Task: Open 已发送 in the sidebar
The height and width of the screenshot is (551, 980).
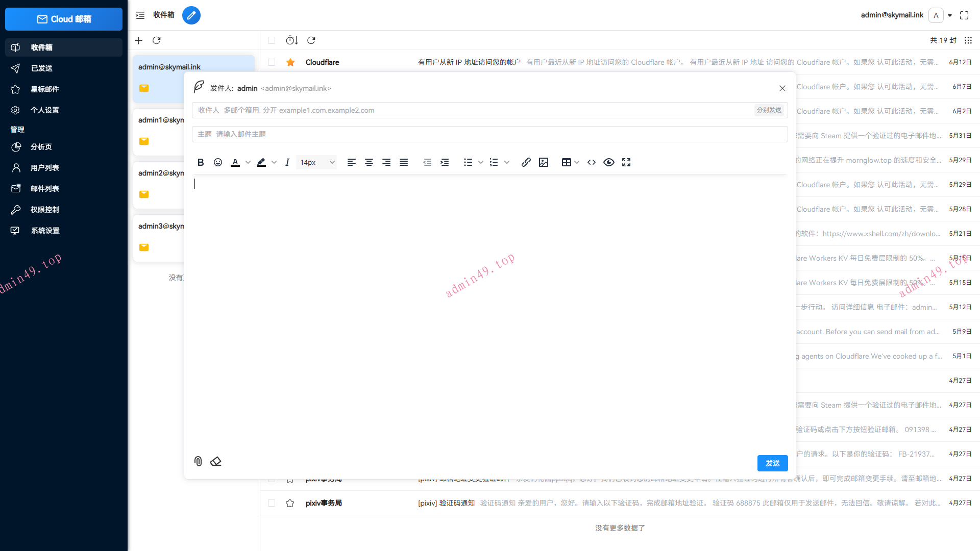Action: click(42, 68)
